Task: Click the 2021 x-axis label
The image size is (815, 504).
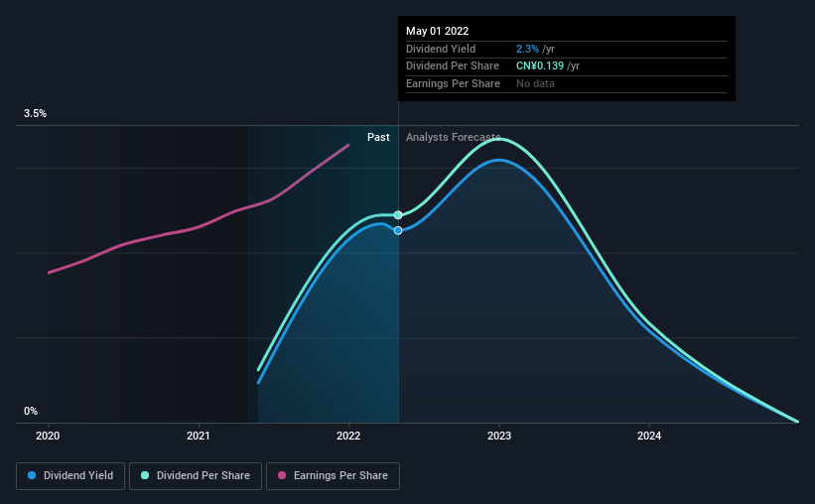Action: pos(198,436)
